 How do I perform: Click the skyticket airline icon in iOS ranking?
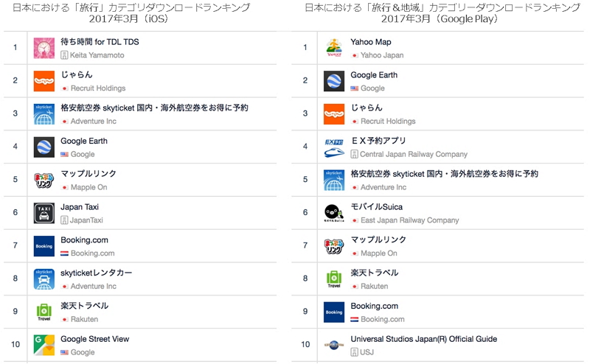44,114
